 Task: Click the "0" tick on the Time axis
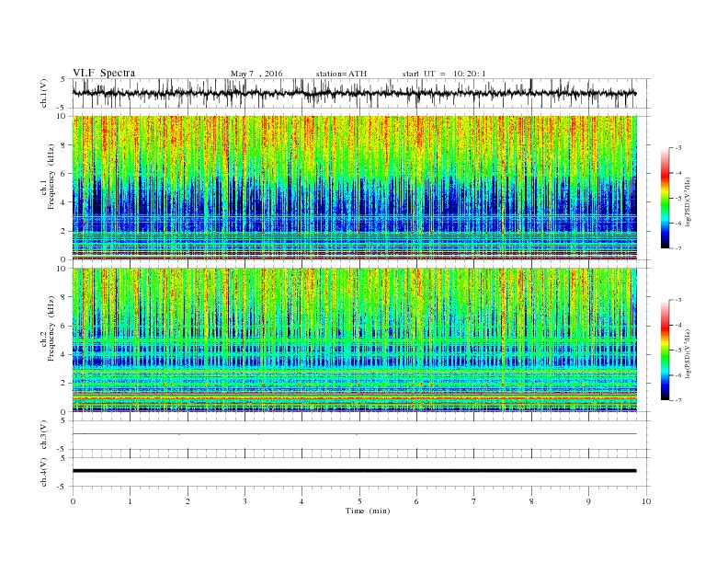click(73, 501)
